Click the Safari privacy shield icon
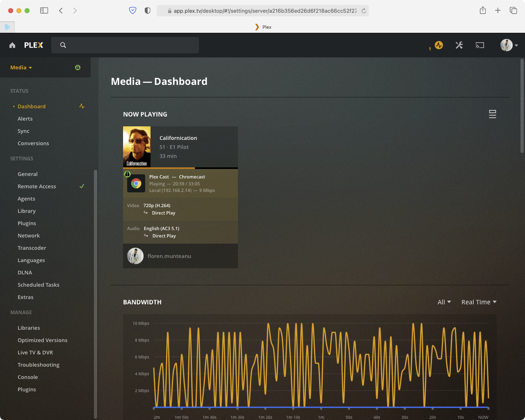The height and width of the screenshot is (420, 525). tap(132, 11)
